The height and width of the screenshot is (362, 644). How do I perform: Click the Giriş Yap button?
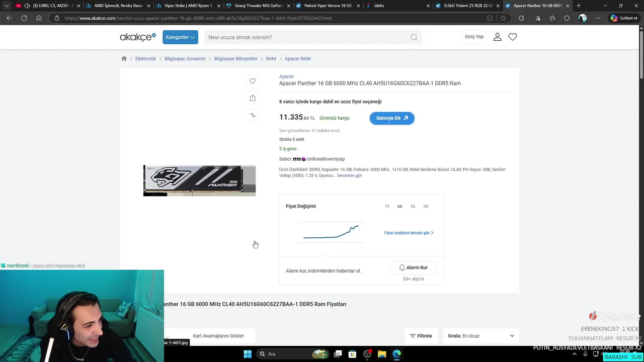474,37
